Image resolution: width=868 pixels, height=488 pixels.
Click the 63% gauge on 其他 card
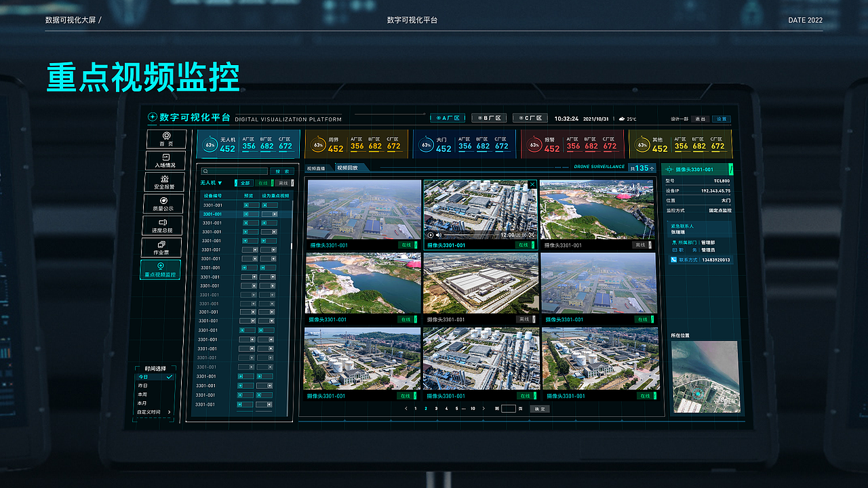(x=642, y=145)
